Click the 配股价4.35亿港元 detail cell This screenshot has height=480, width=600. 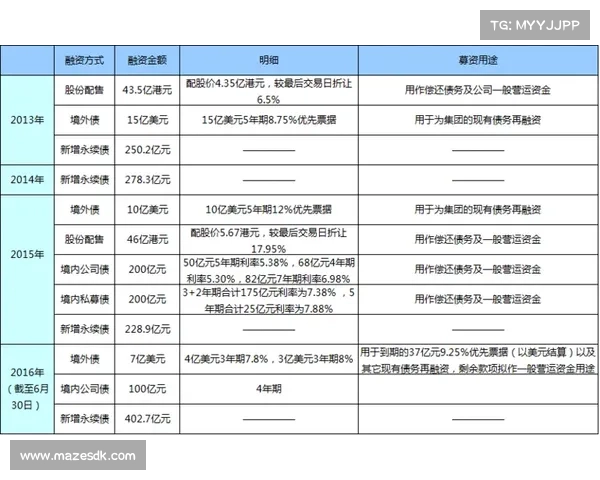(x=269, y=91)
